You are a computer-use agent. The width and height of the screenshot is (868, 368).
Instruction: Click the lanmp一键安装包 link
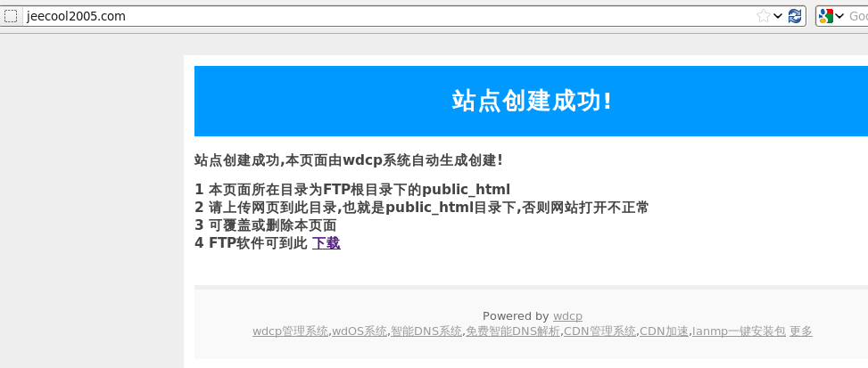point(739,331)
